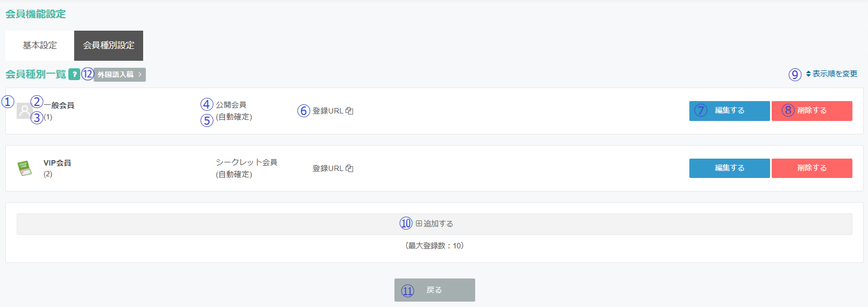Delete the VIP会員 member type
This screenshot has width=868, height=307.
coord(811,168)
